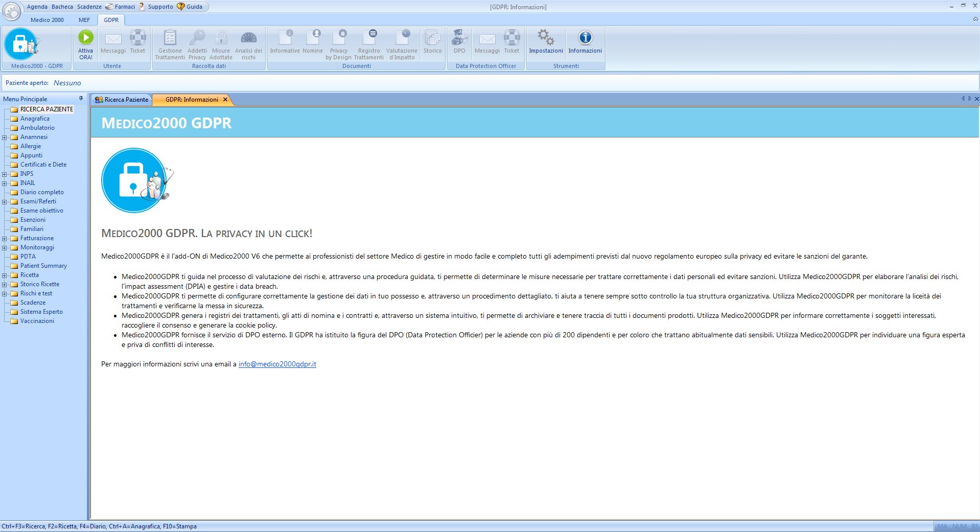Click the info@medico2000gdpr.it email link
980x532 pixels.
(277, 364)
